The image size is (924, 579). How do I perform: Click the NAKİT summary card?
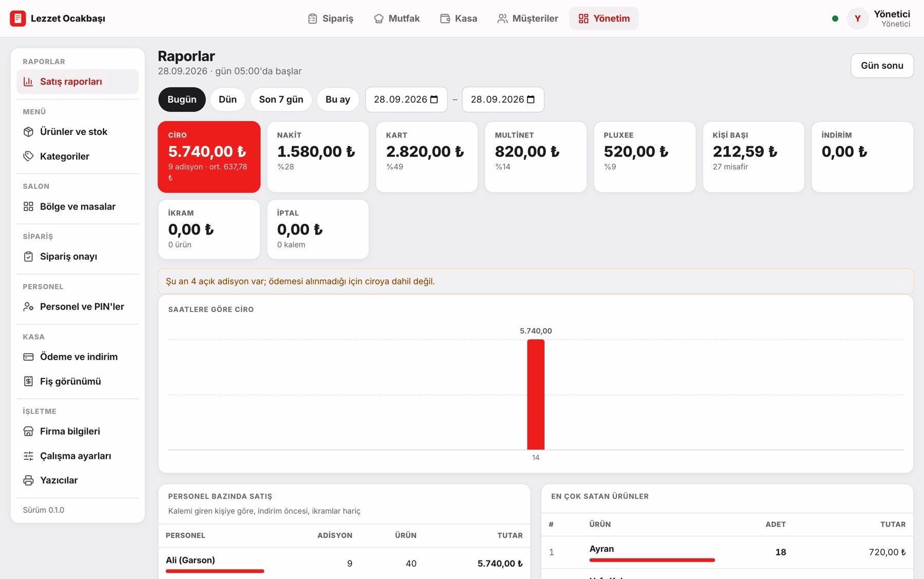[x=318, y=157]
